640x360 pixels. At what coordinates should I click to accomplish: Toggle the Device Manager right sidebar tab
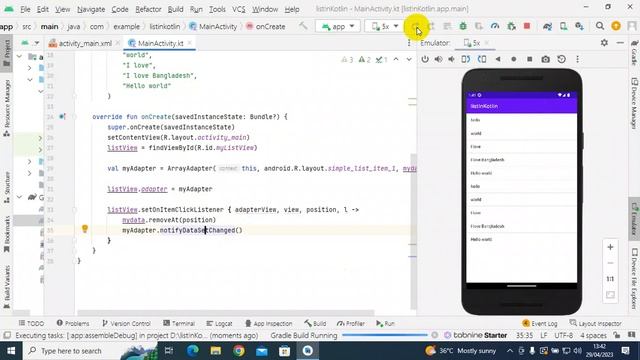pyautogui.click(x=634, y=104)
